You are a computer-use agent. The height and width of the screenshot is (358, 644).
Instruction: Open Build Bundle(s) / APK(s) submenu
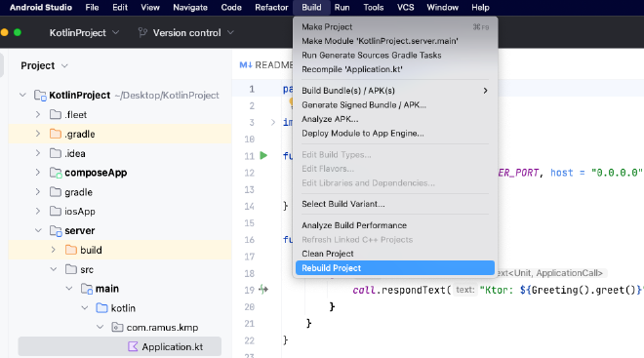395,91
